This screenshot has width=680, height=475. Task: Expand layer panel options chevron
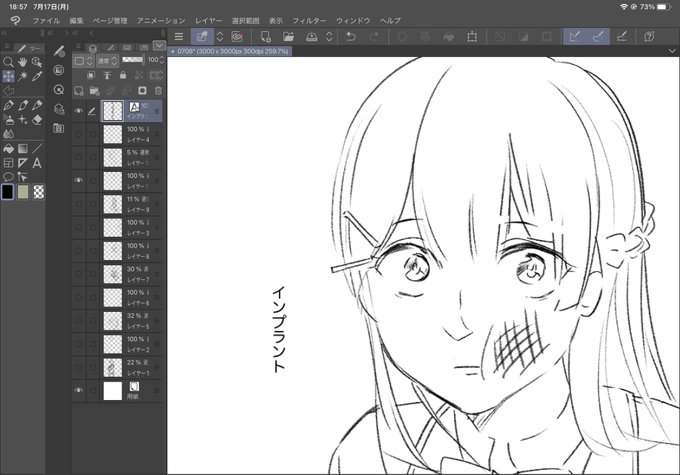pyautogui.click(x=159, y=45)
